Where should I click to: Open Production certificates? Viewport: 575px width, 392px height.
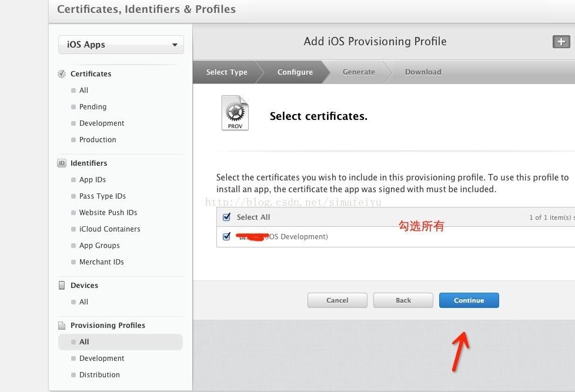point(98,140)
